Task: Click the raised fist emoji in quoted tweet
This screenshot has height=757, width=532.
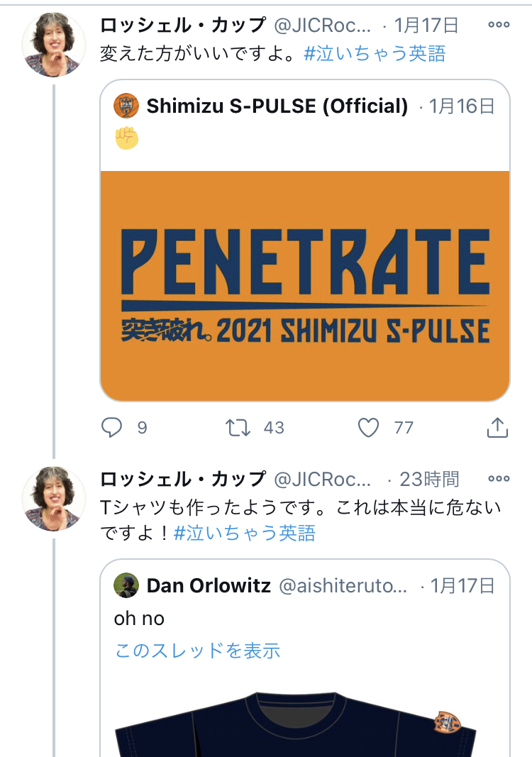Action: [126, 138]
